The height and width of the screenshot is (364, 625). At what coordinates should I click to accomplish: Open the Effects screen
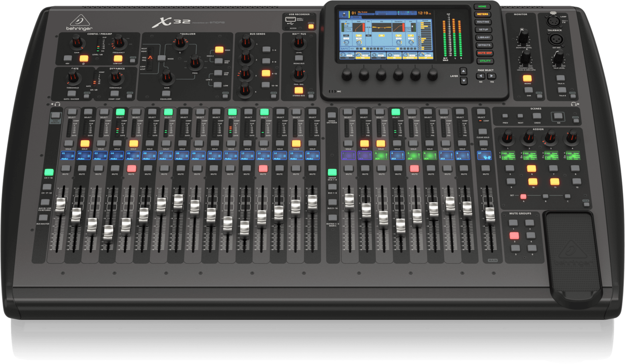click(484, 45)
